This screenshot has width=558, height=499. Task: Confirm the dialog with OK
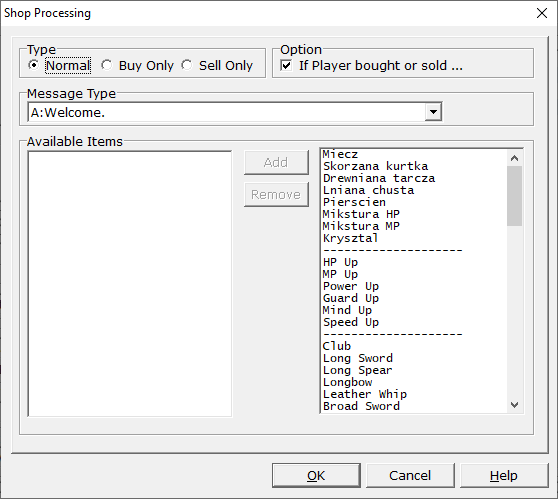coord(316,476)
